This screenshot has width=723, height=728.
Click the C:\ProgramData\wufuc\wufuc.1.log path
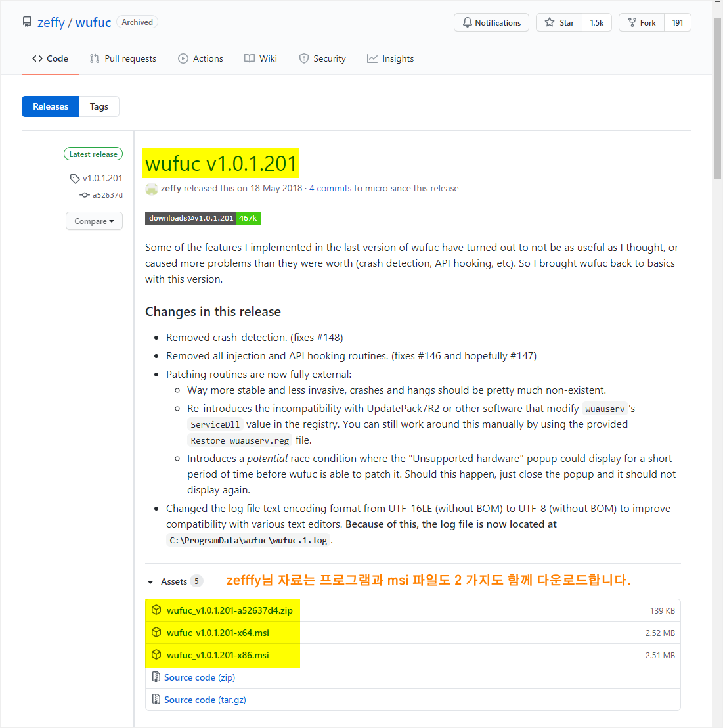248,540
